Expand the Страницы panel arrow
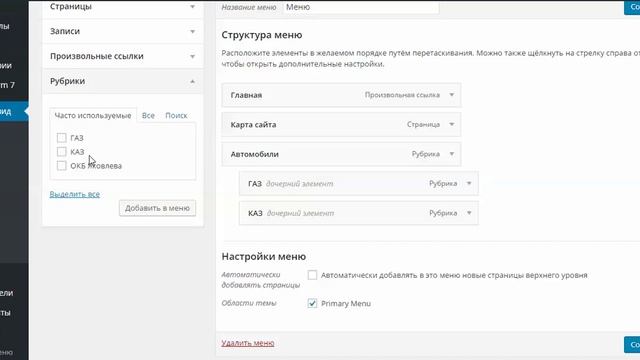The width and height of the screenshot is (640, 360). pyautogui.click(x=192, y=7)
